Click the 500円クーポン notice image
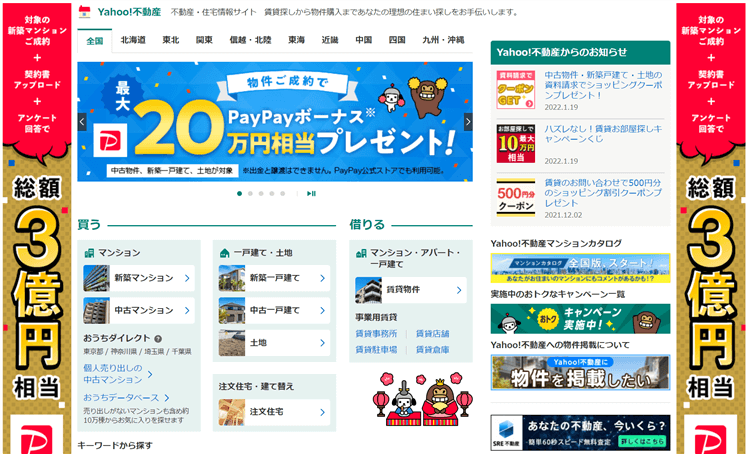 (516, 196)
